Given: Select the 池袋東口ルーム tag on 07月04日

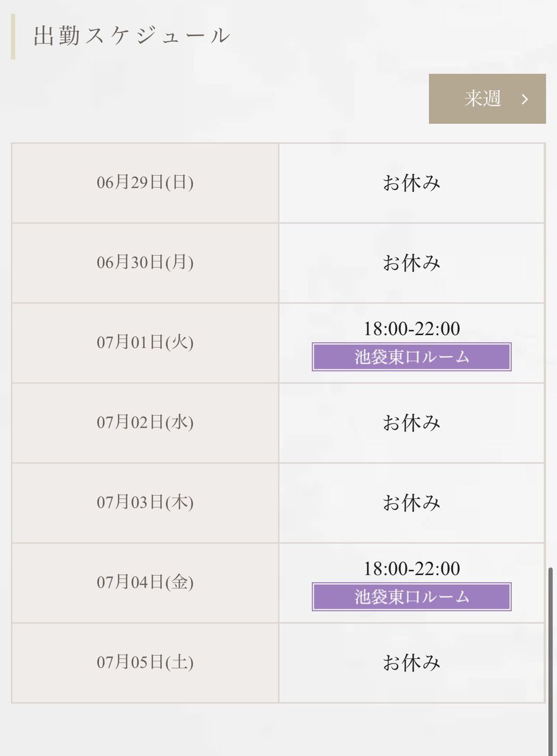Looking at the screenshot, I should pos(411,597).
